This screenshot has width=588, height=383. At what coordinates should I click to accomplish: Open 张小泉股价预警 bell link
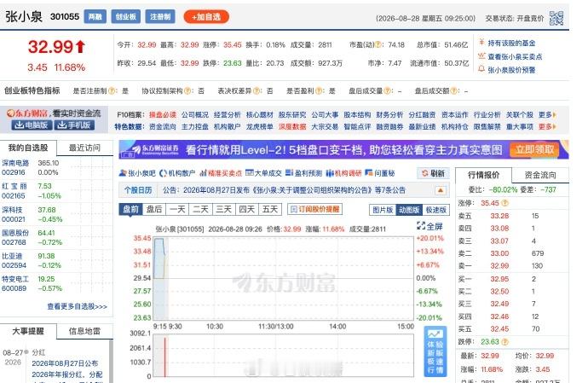[511, 70]
